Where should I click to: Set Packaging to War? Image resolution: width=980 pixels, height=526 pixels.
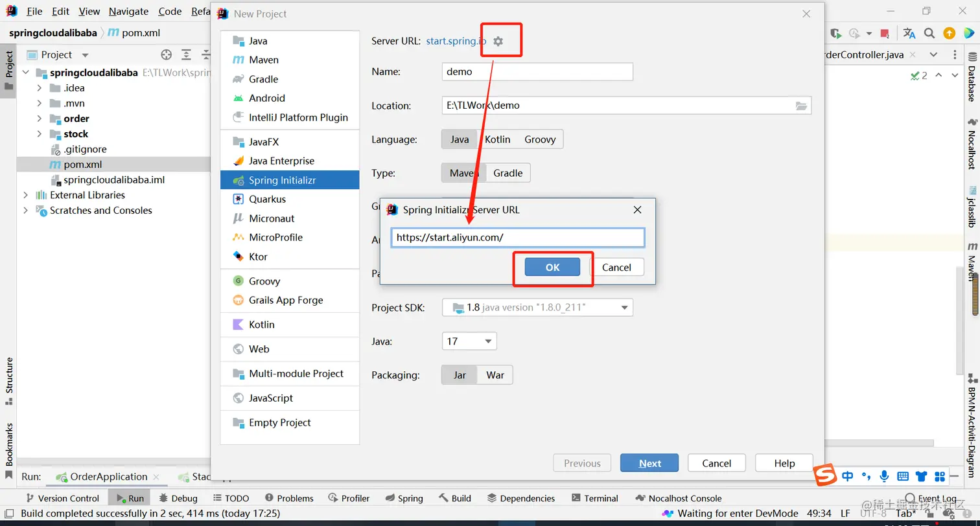495,375
